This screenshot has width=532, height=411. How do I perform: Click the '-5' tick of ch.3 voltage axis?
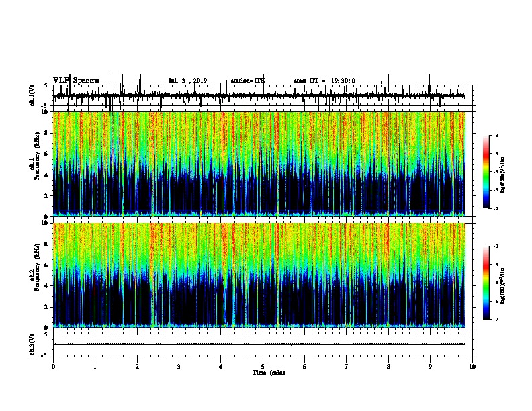click(x=45, y=355)
